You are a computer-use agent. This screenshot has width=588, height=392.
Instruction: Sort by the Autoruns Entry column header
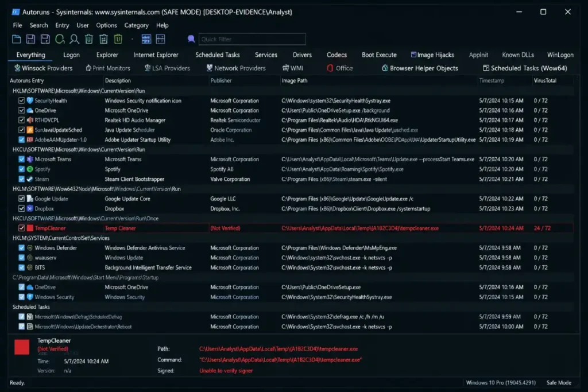point(26,80)
